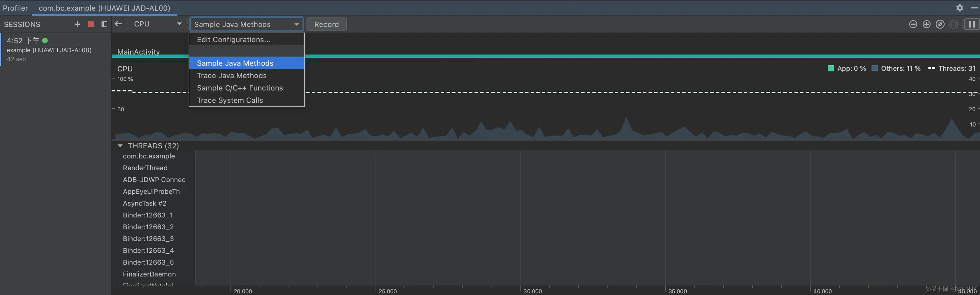Select Trace System Calls option
This screenshot has height=295, width=980.
tap(247, 100)
